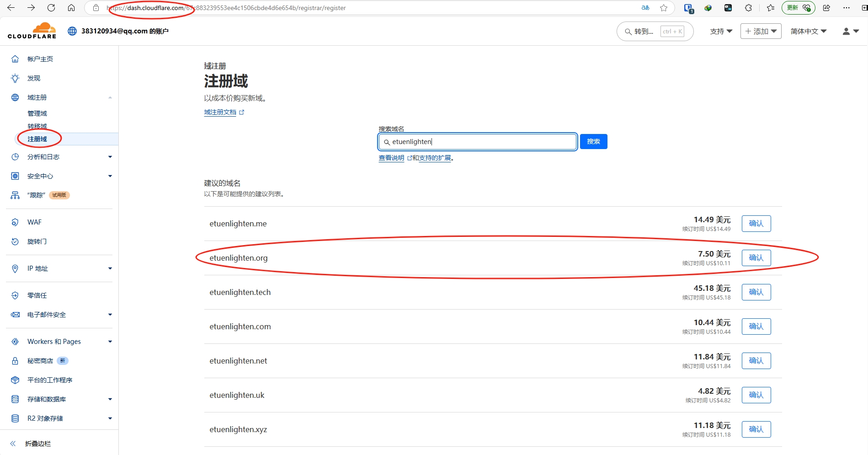Click the 域注册 globe icon in sidebar
The height and width of the screenshot is (455, 868).
(15, 97)
